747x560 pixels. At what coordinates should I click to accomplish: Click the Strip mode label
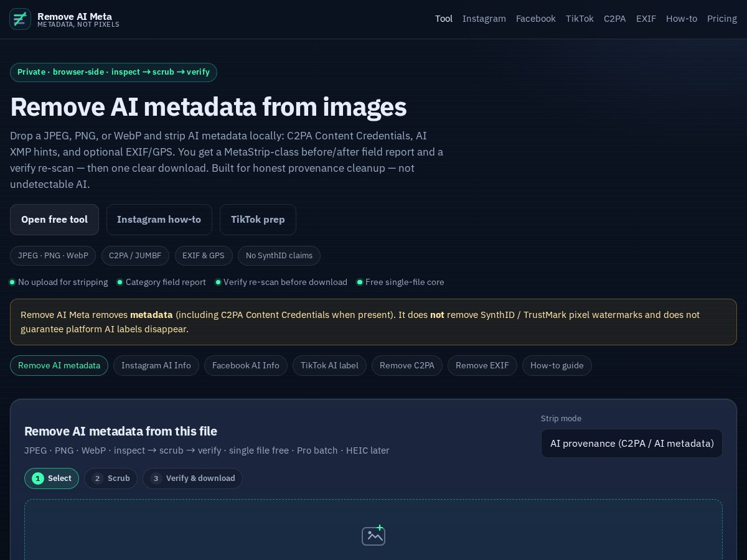(561, 419)
